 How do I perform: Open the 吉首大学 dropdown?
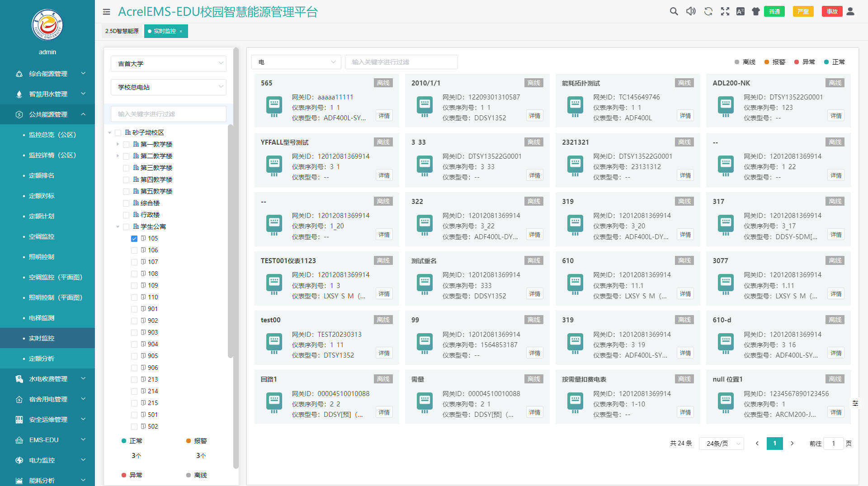point(169,64)
